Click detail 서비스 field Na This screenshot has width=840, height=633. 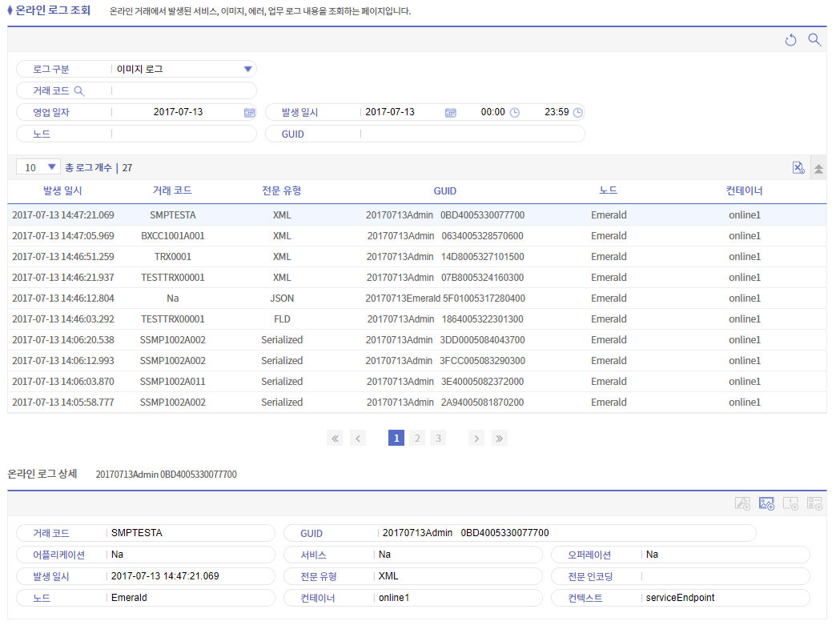pos(457,555)
